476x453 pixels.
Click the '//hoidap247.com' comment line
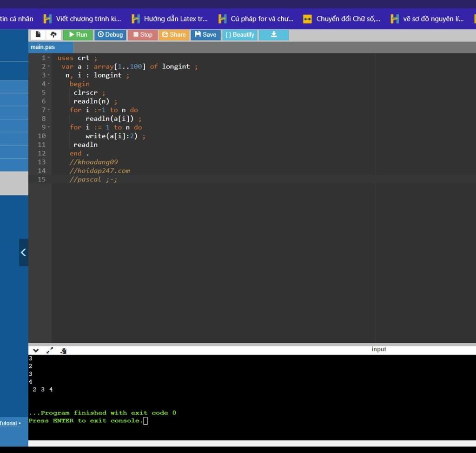pos(99,171)
